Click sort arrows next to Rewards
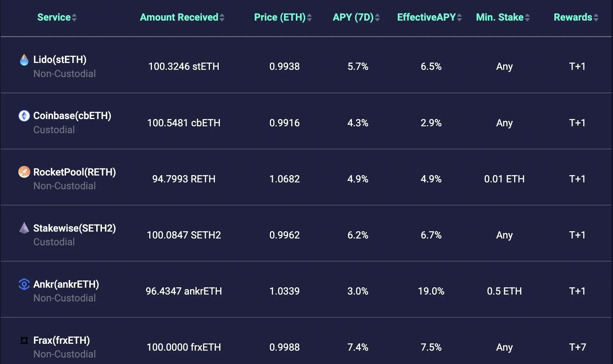 (596, 18)
